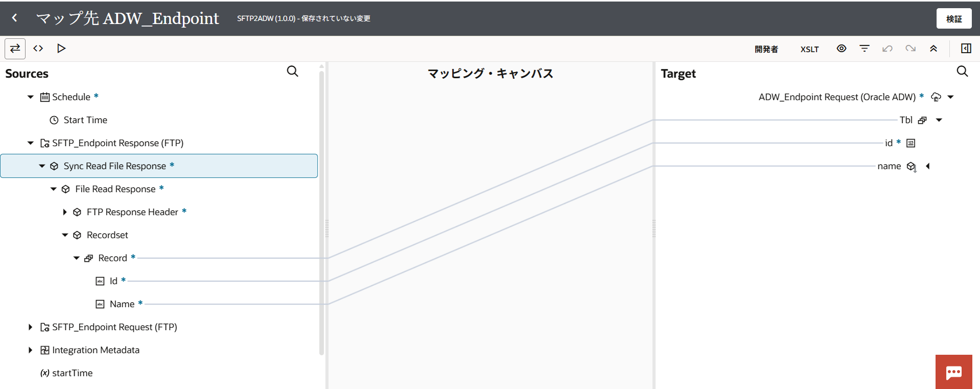
Task: Search the Target tree
Action: 962,72
